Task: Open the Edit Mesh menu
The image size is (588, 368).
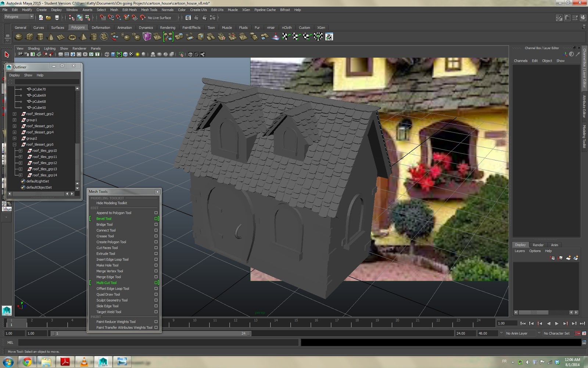Action: click(x=129, y=10)
